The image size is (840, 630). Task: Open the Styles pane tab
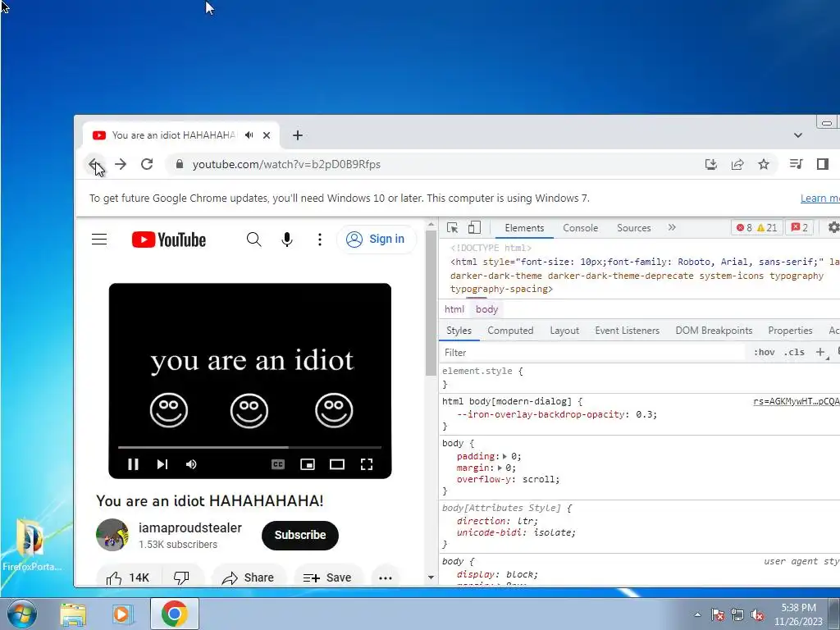point(459,331)
